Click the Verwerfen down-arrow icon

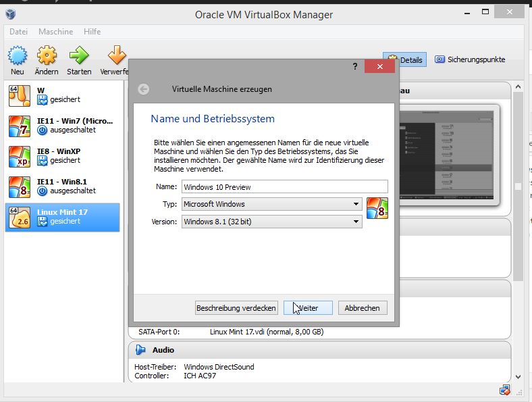[116, 55]
